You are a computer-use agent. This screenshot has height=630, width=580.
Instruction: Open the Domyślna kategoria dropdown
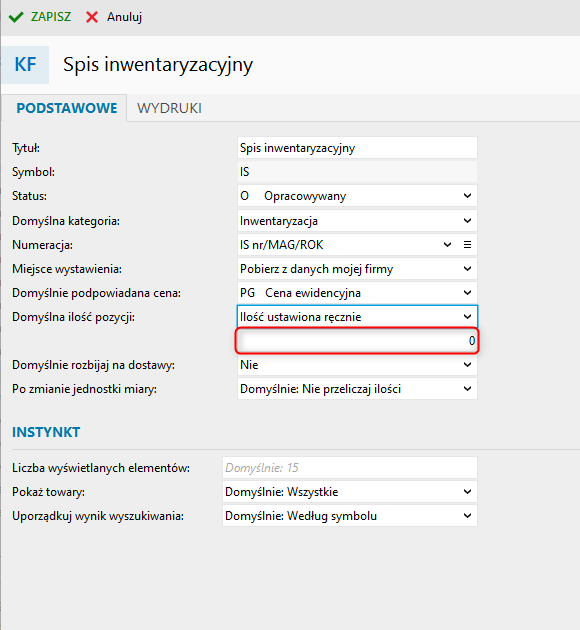467,221
